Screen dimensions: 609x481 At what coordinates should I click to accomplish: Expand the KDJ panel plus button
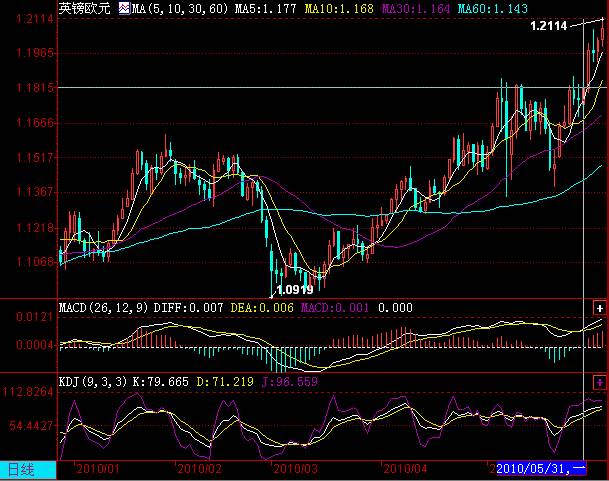tap(599, 382)
